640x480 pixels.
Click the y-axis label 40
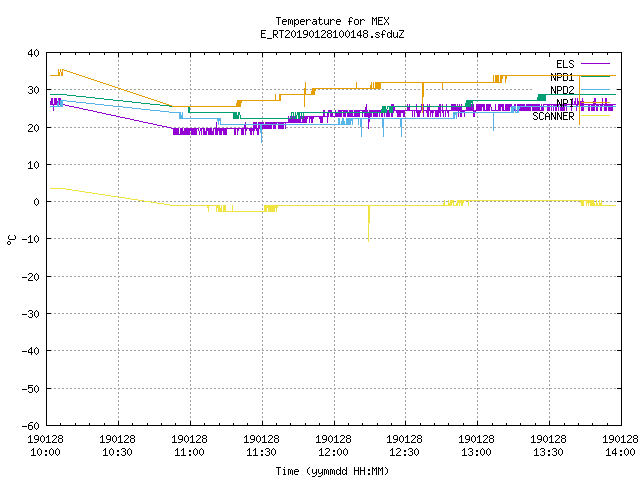[33, 53]
